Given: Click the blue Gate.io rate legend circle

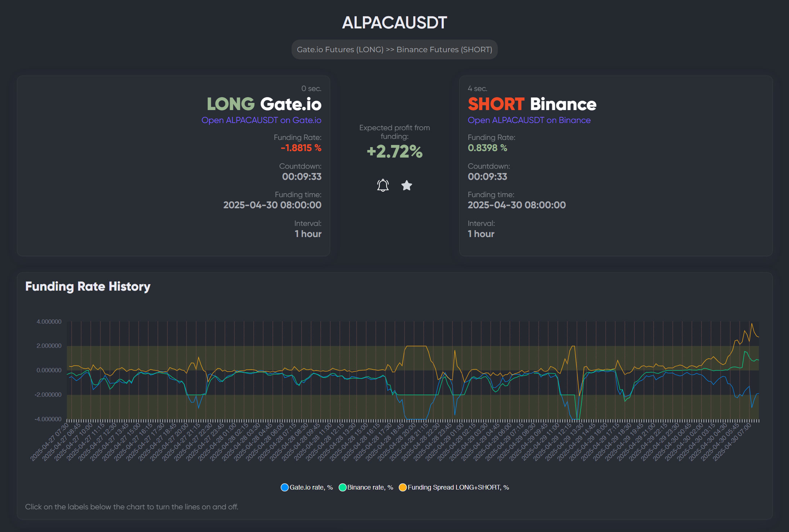Looking at the screenshot, I should click(284, 487).
